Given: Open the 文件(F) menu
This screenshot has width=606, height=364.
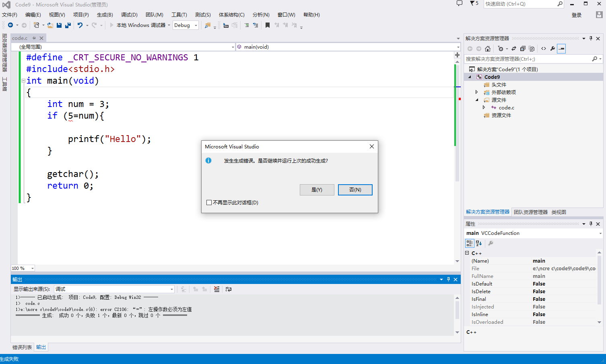Looking at the screenshot, I should pyautogui.click(x=10, y=15).
